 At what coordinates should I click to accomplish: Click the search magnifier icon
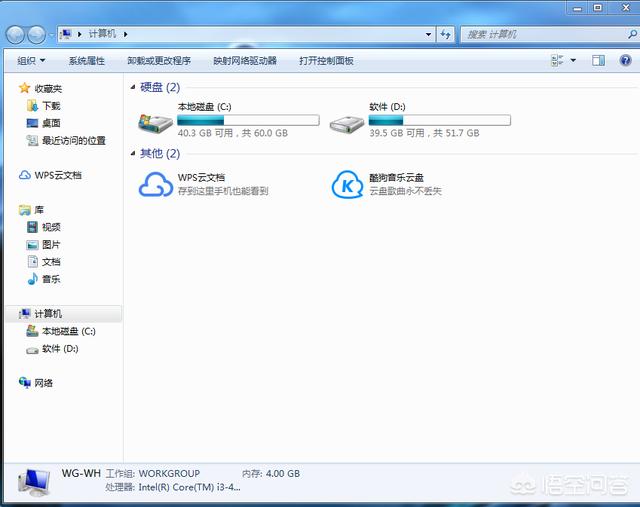pos(632,34)
